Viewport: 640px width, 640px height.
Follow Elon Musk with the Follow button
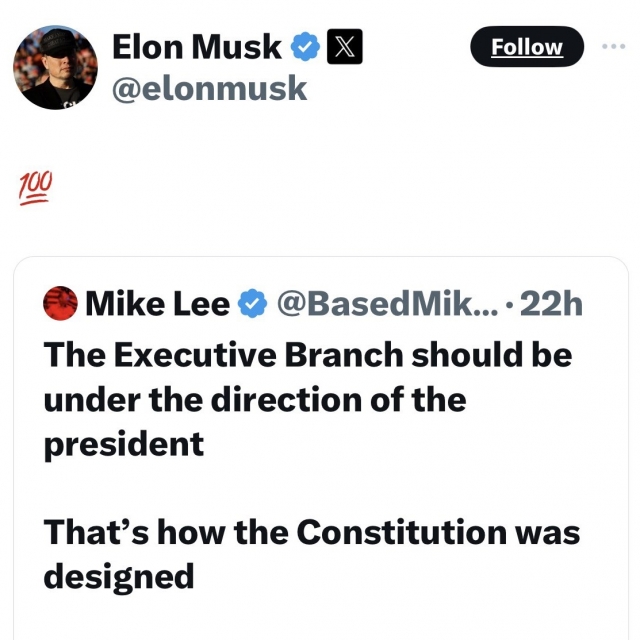[527, 47]
